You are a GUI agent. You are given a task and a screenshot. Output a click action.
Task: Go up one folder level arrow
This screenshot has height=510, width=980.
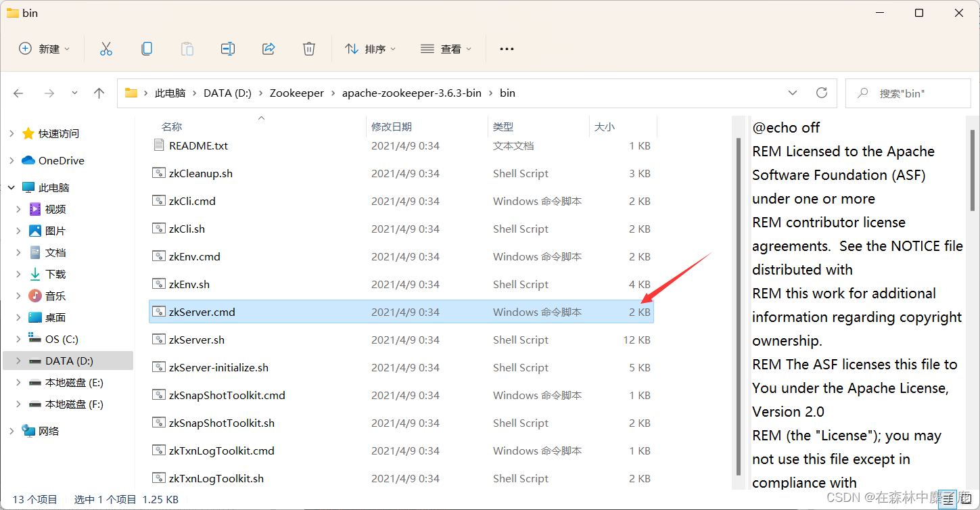click(x=99, y=93)
